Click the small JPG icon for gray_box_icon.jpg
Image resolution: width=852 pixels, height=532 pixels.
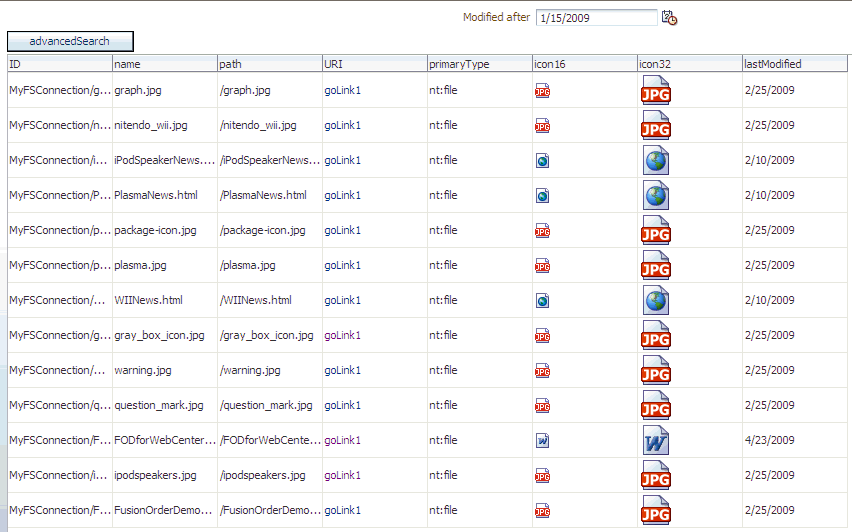542,336
